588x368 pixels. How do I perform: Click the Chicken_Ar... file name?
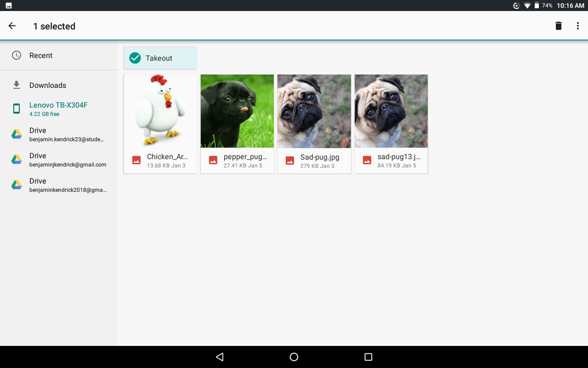coord(167,157)
